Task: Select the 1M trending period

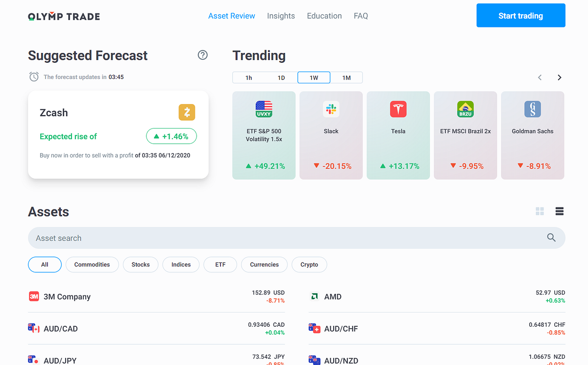Action: coord(346,78)
